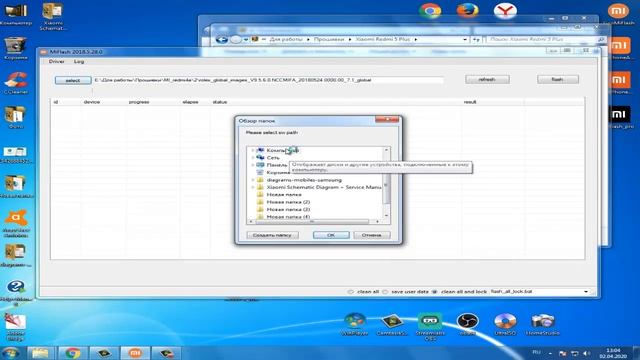Open Action Center flag in system tray
This screenshot has height=360, width=640.
pos(562,353)
